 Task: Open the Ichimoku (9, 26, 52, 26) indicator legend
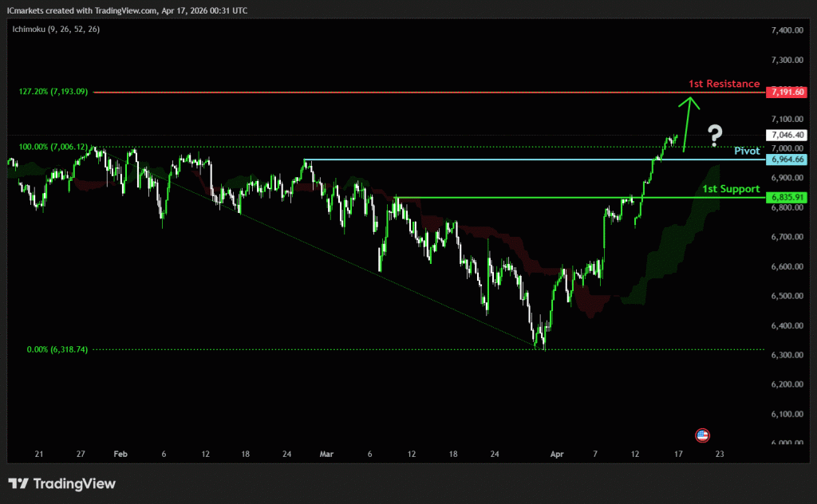(54, 29)
